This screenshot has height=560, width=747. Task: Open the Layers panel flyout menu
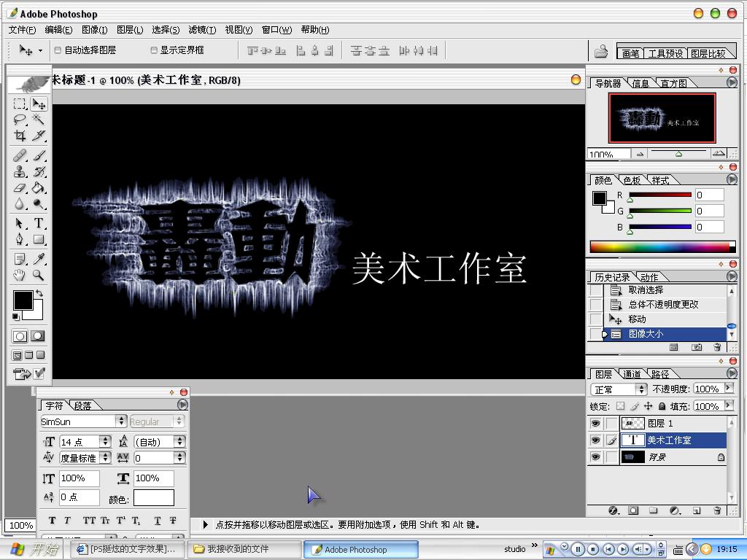[x=732, y=373]
